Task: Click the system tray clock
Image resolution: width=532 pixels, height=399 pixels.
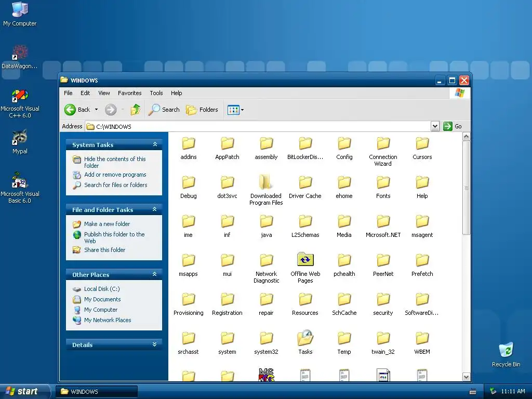Action: (513, 391)
